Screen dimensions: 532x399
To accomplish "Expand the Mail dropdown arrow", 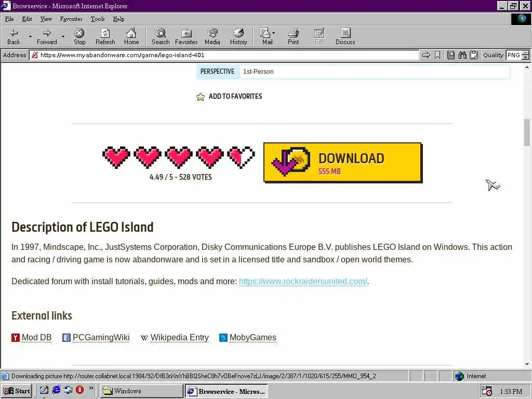I will (273, 33).
